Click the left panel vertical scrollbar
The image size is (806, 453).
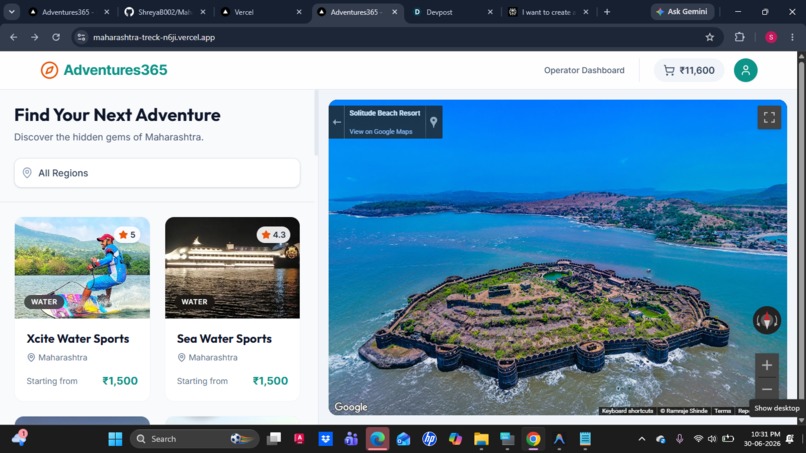coord(316,123)
